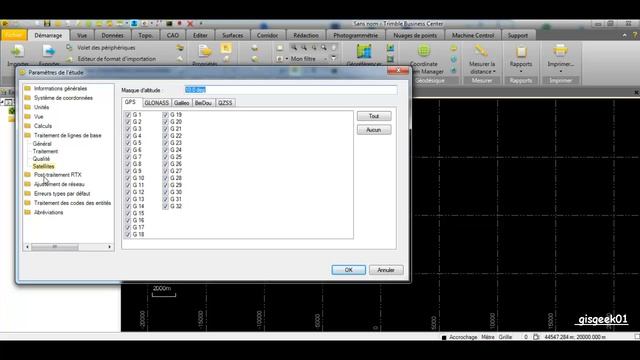
Task: Switch to the QZSS tab
Action: [225, 103]
